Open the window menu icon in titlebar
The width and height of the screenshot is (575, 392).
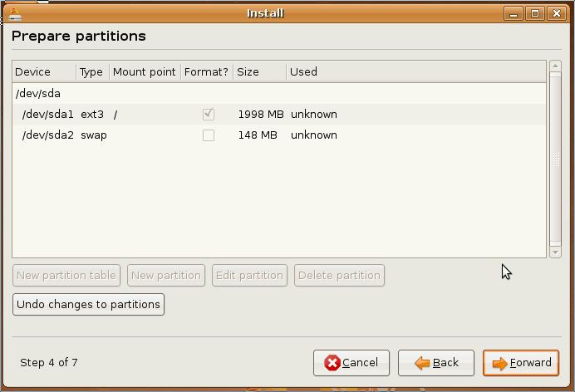click(x=14, y=13)
